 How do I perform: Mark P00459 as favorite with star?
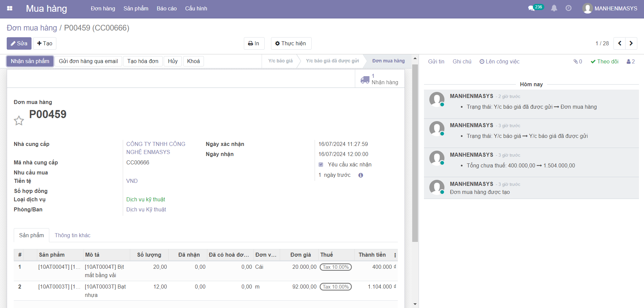(19, 120)
